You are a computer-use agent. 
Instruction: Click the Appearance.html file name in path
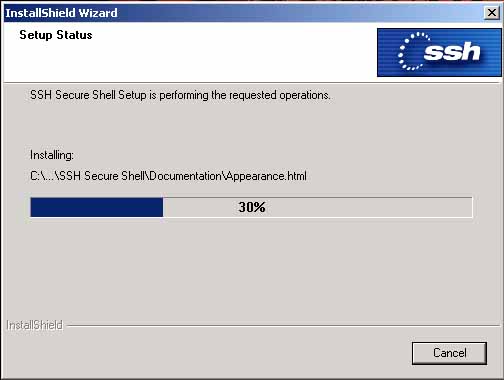click(x=265, y=176)
